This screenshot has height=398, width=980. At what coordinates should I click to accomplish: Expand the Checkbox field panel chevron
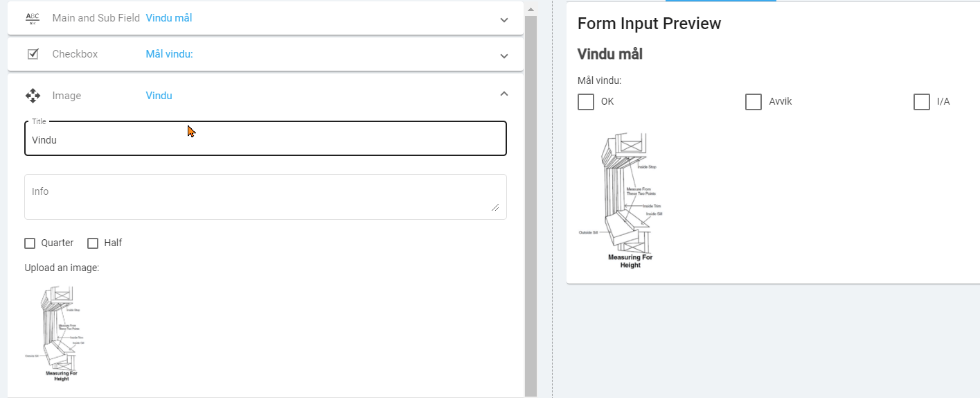pos(504,55)
